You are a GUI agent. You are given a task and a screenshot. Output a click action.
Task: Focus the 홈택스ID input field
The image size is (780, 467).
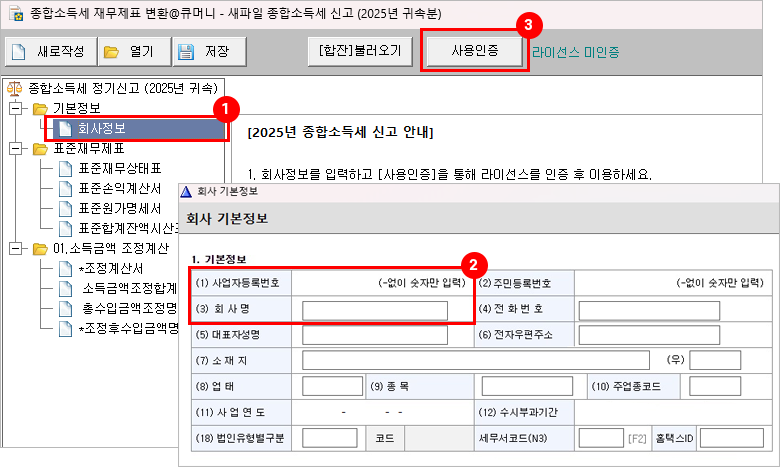(732, 438)
